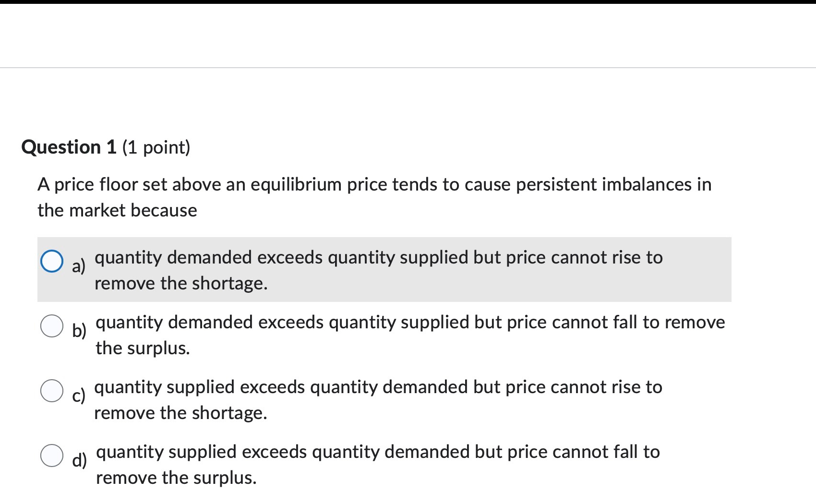Screen dimensions: 816x504
Task: Click the Question 1 heading
Action: [x=69, y=146]
